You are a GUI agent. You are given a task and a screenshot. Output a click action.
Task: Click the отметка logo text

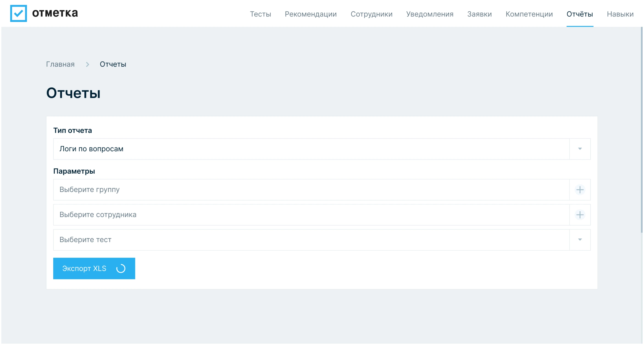coord(55,13)
